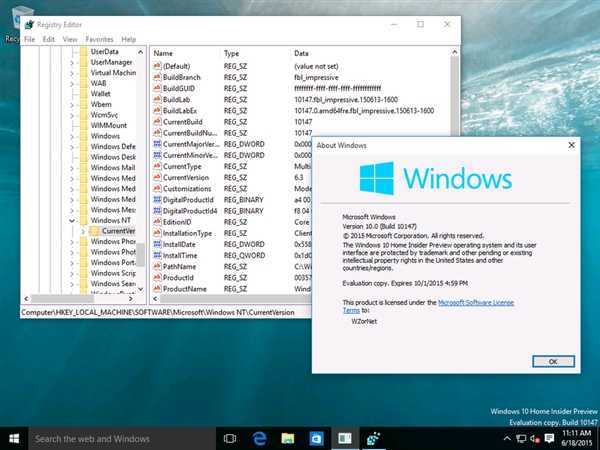Open the Favorites menu

tap(99, 39)
